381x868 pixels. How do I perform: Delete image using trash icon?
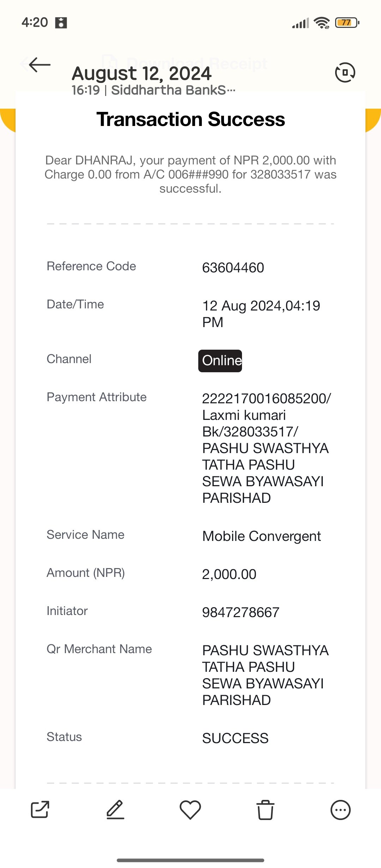point(265,809)
